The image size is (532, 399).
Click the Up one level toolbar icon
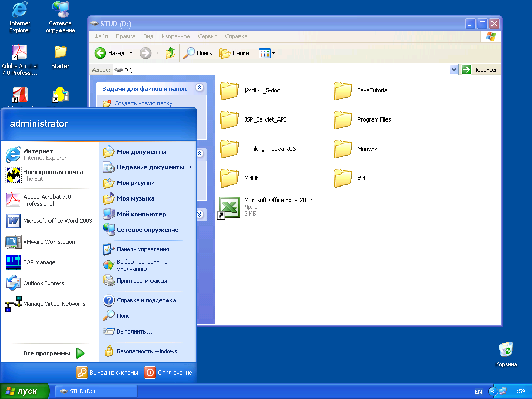tap(170, 53)
